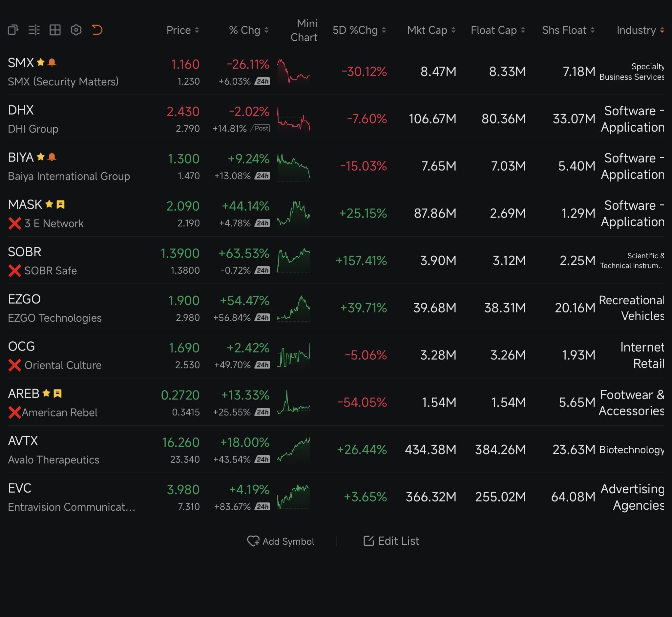Click the SOBR 5D change +157.41%
The image size is (672, 617).
pyautogui.click(x=361, y=261)
